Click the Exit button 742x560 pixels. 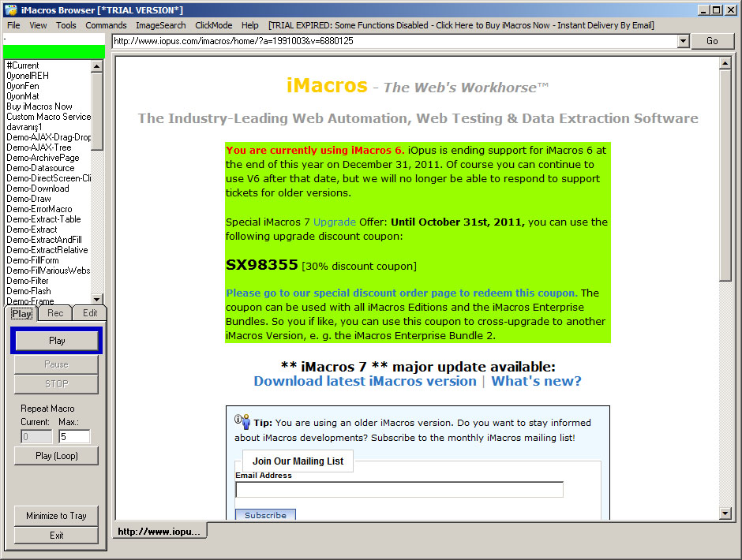click(57, 536)
